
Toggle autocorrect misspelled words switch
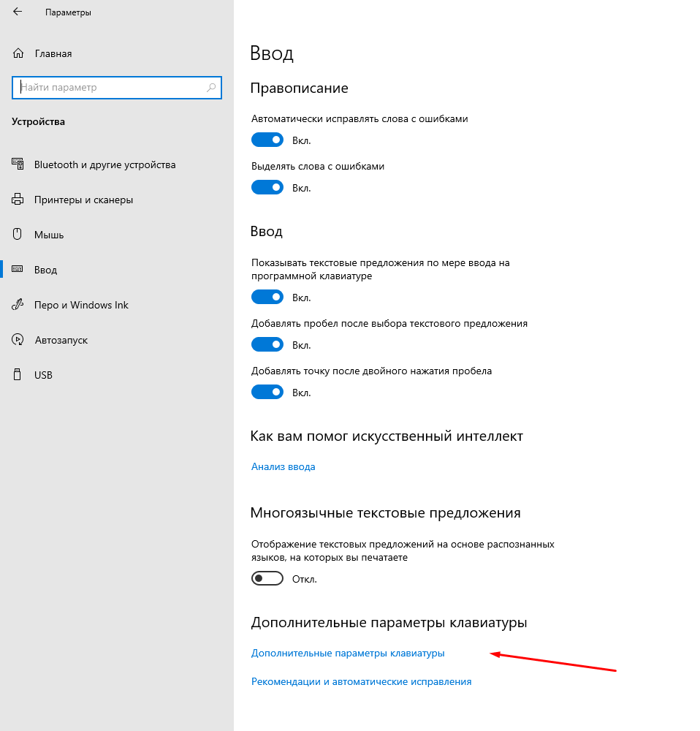267,140
